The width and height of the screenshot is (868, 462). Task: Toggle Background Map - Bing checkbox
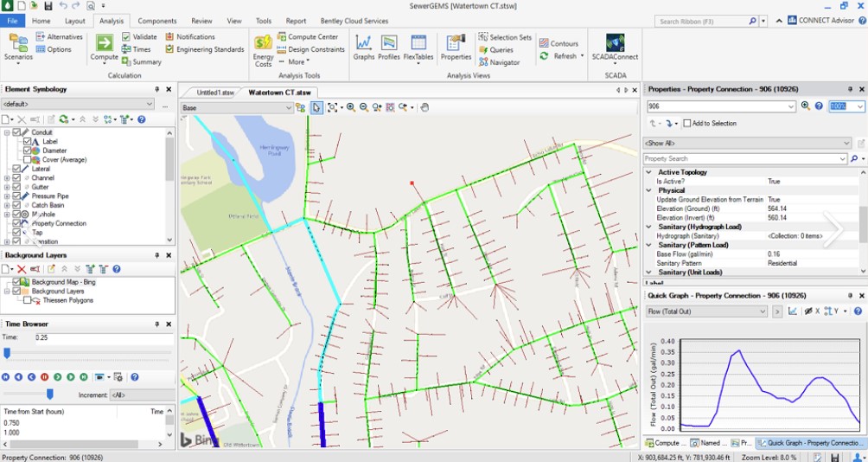pyautogui.click(x=16, y=282)
